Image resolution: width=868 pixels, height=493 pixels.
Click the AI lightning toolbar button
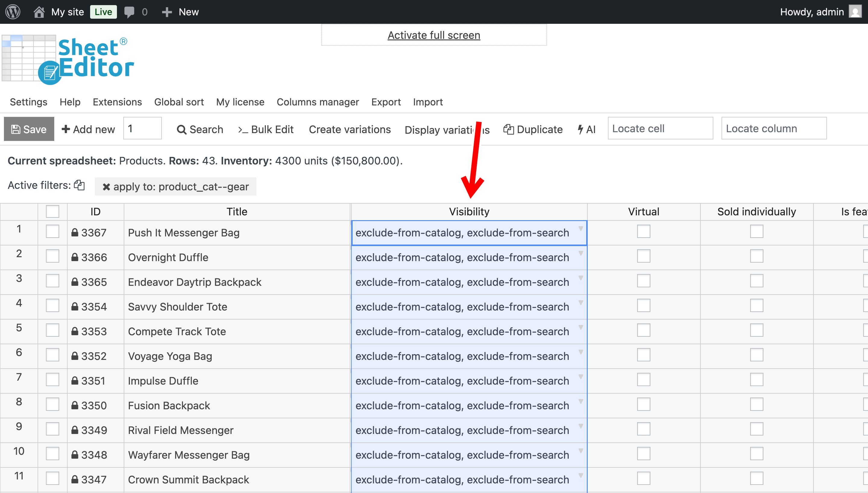point(587,129)
